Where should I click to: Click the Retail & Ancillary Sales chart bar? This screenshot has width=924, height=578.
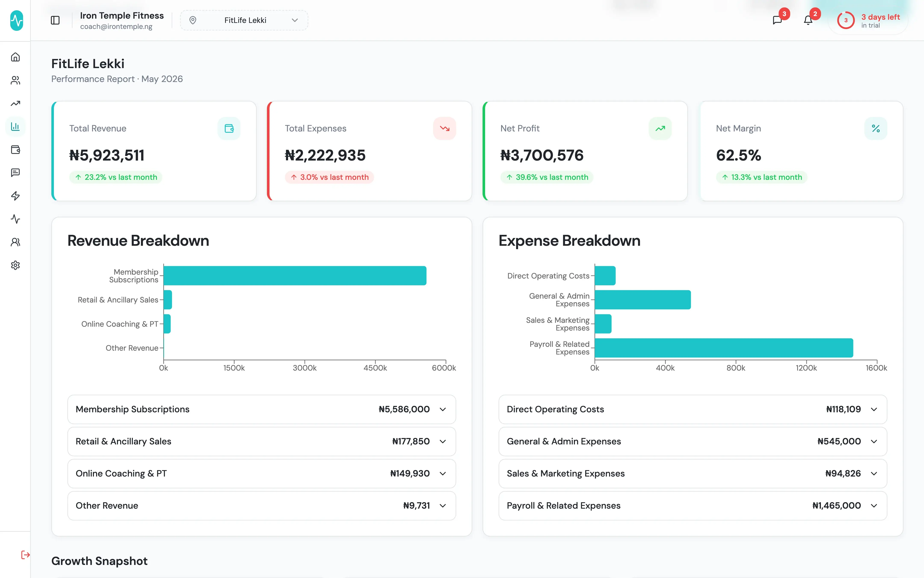[168, 300]
